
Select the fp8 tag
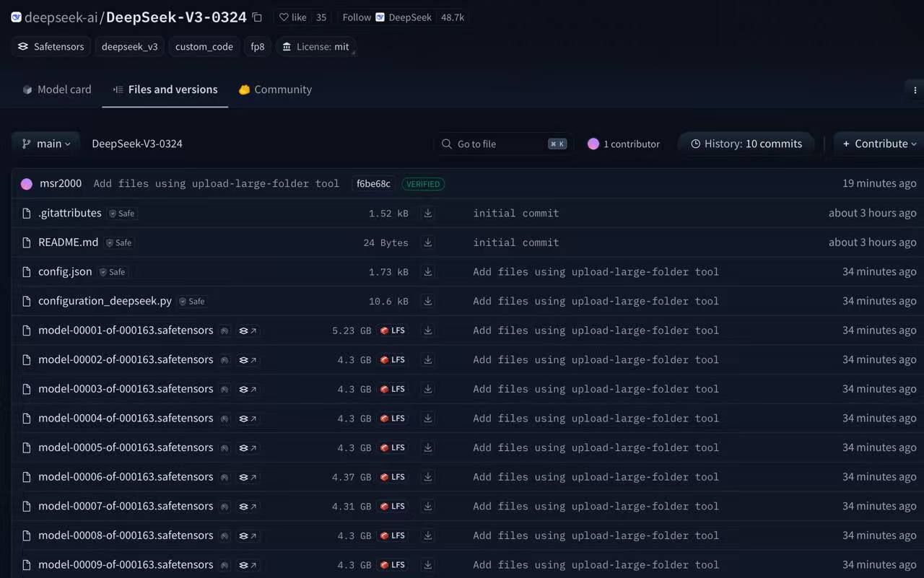click(x=258, y=46)
